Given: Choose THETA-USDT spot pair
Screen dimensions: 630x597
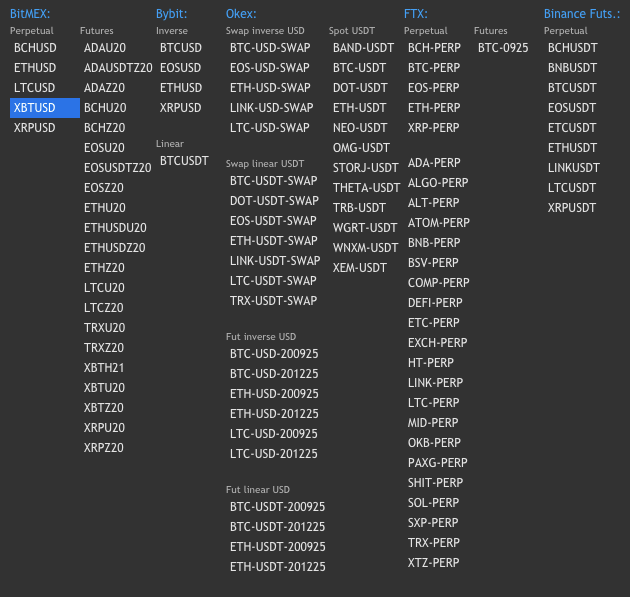Looking at the screenshot, I should click(x=366, y=188).
